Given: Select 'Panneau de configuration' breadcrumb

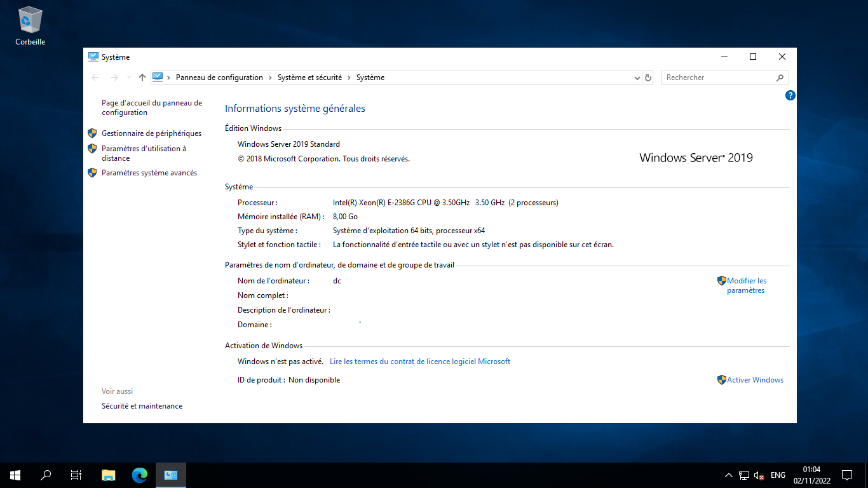Looking at the screenshot, I should [219, 78].
